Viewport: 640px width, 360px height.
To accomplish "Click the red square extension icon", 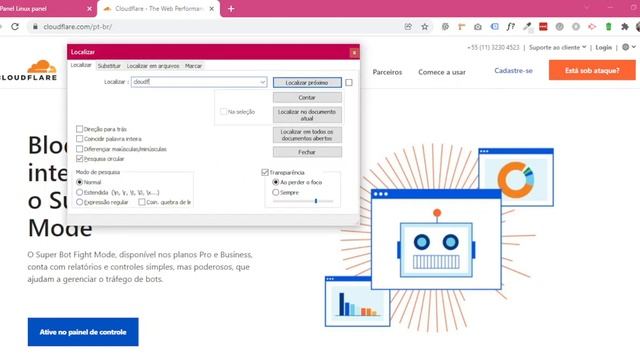I will click(543, 27).
